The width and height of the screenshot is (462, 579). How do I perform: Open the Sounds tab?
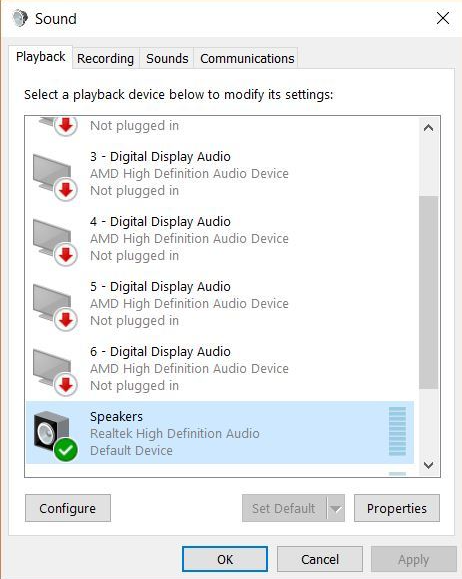167,58
